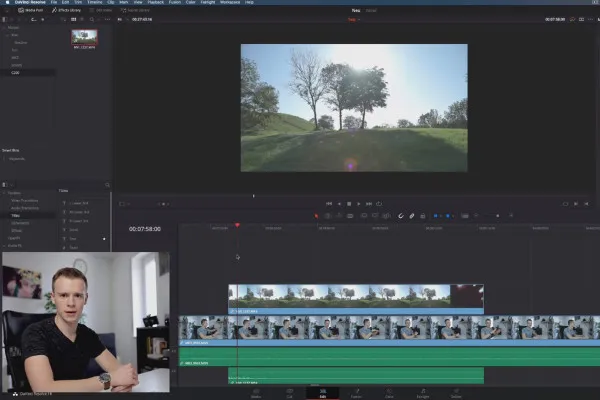Click the media pool search icon
Screen dimensions: 600x400
(92, 20)
